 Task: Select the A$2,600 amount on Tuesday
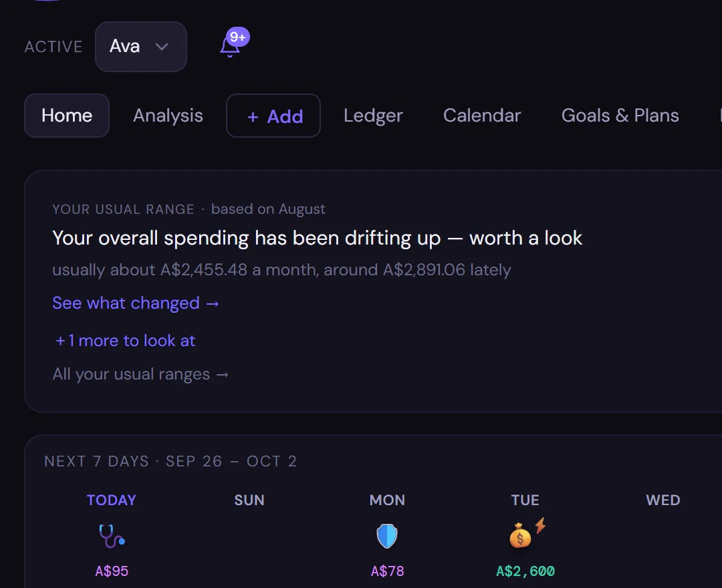[525, 571]
